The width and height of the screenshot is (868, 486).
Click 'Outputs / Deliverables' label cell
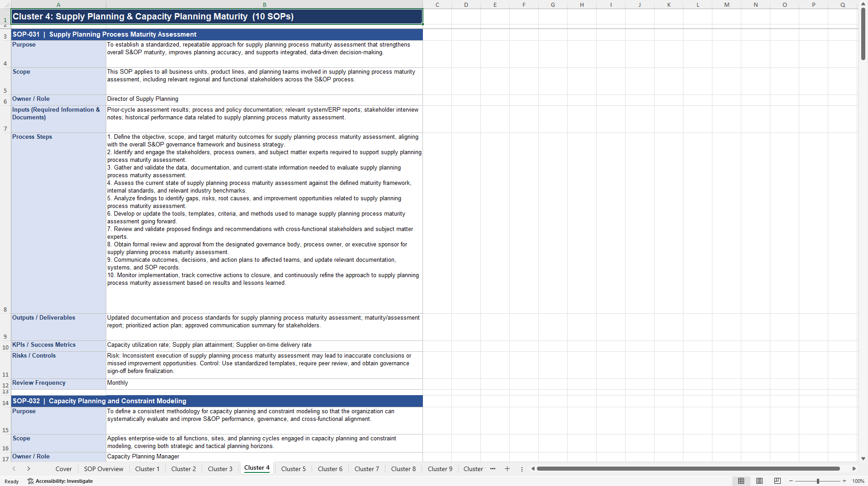[x=58, y=327]
